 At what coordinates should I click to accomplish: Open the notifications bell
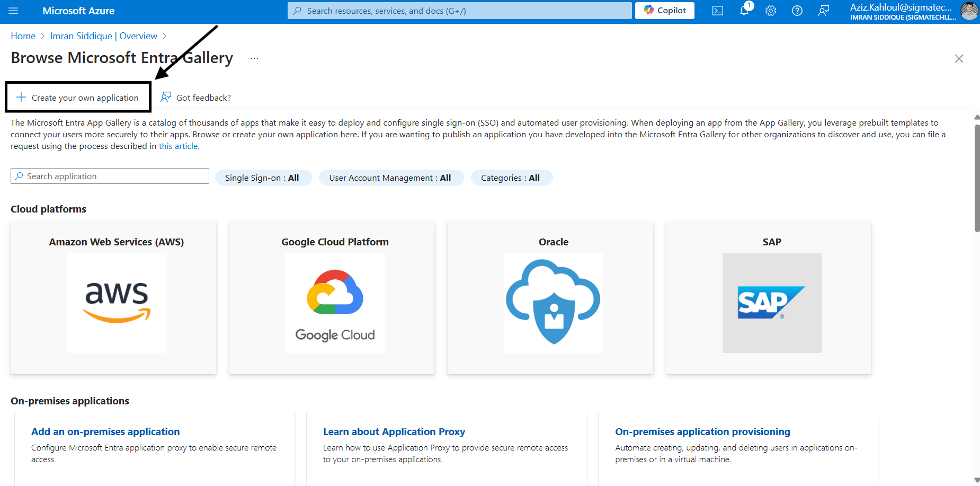[x=744, y=11]
